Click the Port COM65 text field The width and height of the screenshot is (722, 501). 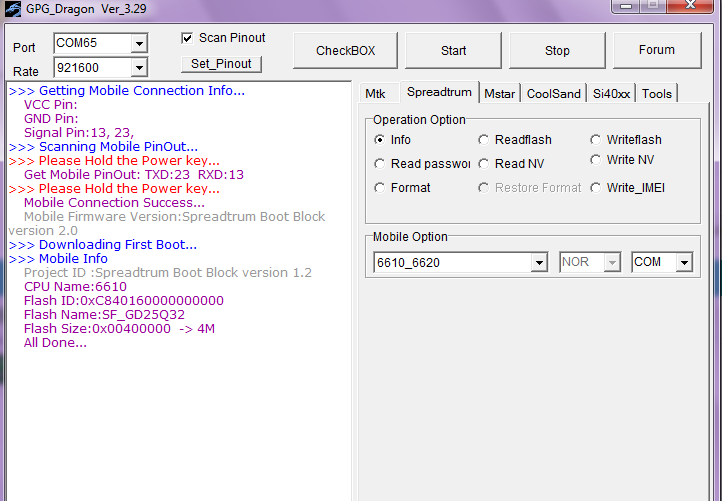[93, 44]
